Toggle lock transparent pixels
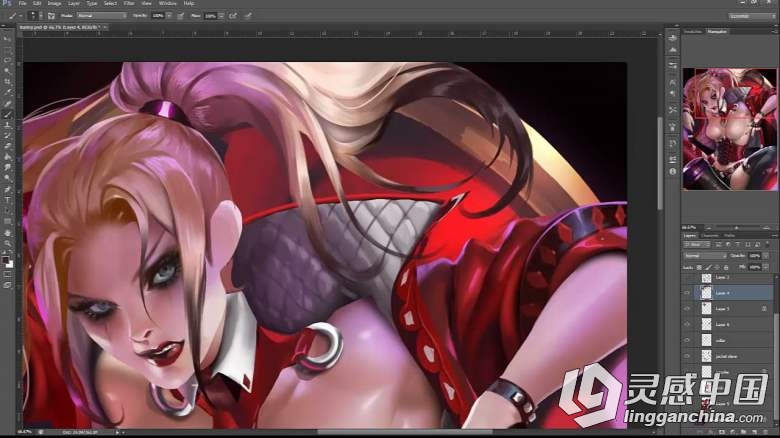Viewport: 780px width, 438px height. click(x=699, y=268)
